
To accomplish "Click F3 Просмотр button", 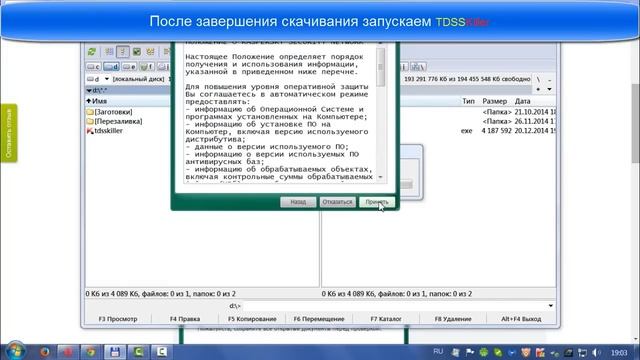I will pyautogui.click(x=118, y=319).
